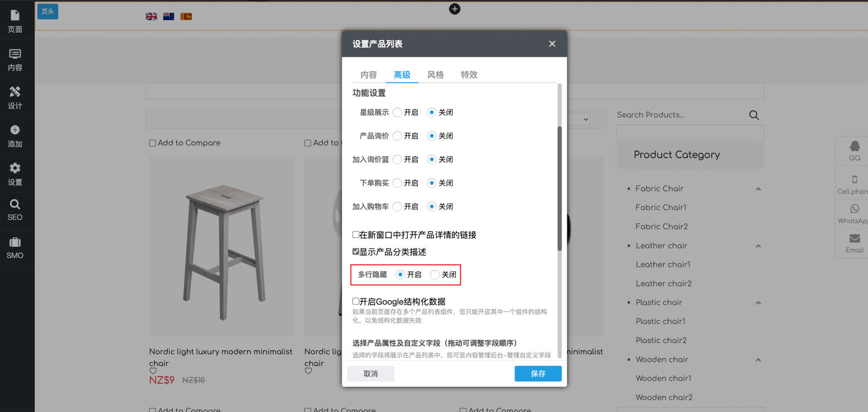868x412 pixels.
Task: Collapse the Fabric Chair category
Action: [758, 189]
